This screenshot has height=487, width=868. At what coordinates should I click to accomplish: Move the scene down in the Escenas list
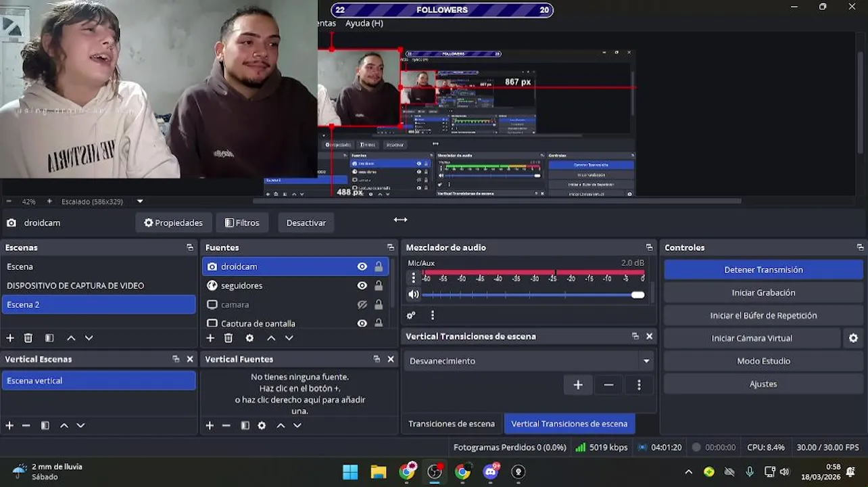pos(89,338)
